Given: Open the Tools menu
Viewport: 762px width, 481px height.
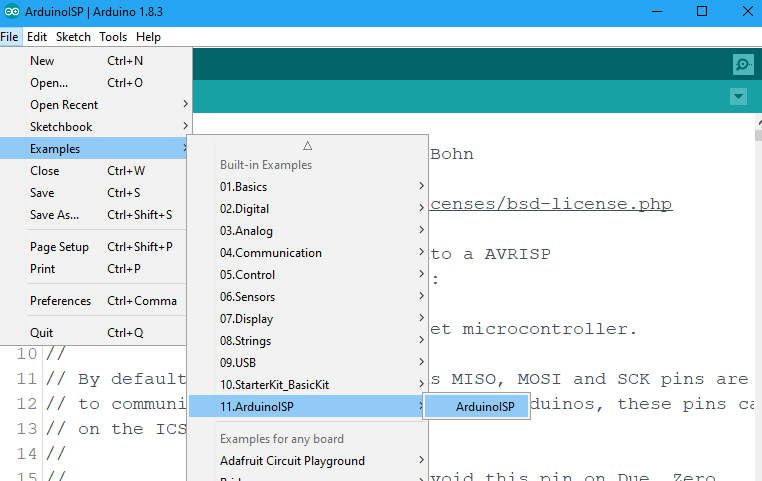Looking at the screenshot, I should pos(113,37).
